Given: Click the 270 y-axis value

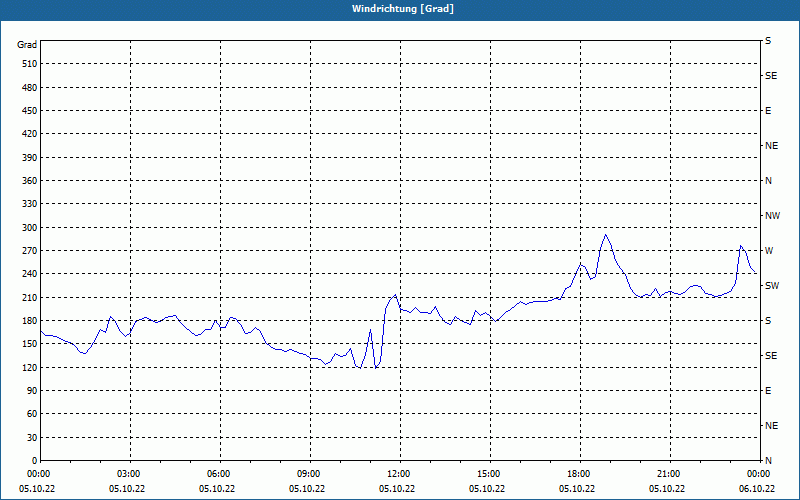Looking at the screenshot, I should 30,251.
